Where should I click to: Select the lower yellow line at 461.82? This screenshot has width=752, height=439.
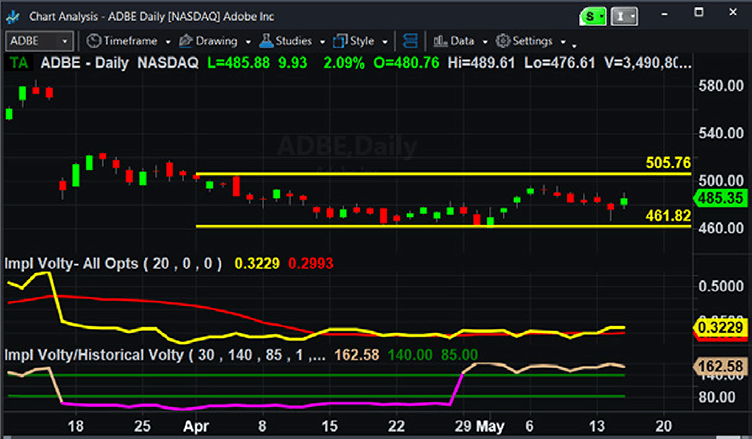(444, 226)
